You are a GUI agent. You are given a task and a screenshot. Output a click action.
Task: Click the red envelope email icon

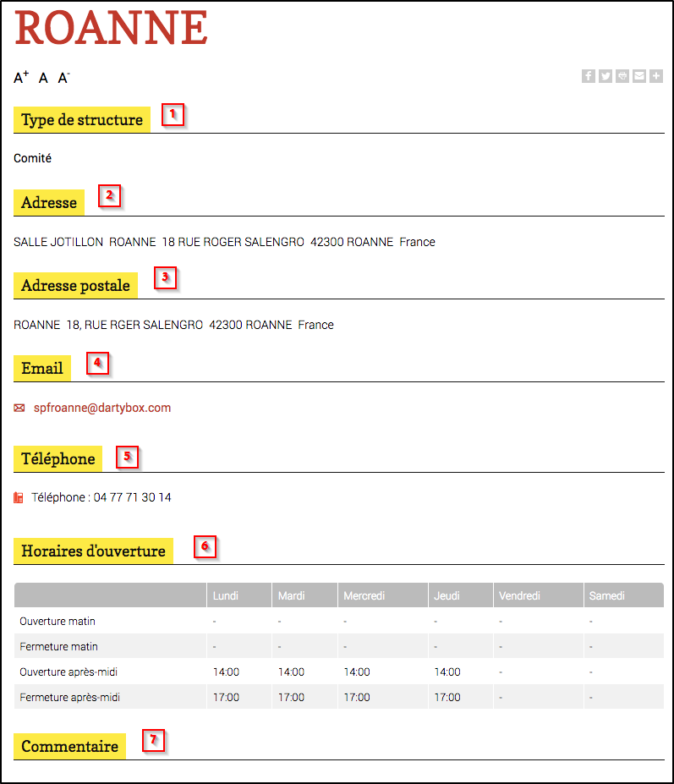click(x=19, y=408)
